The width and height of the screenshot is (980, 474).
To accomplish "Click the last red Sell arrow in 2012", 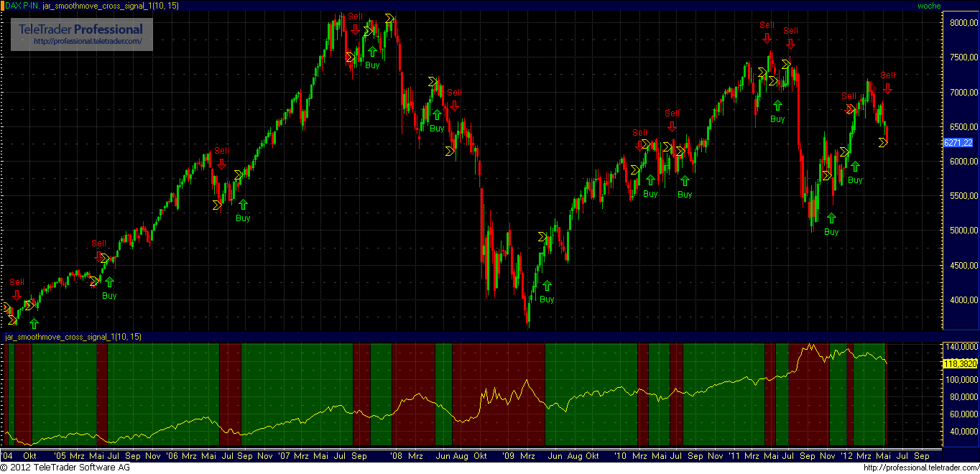I will coord(888,88).
